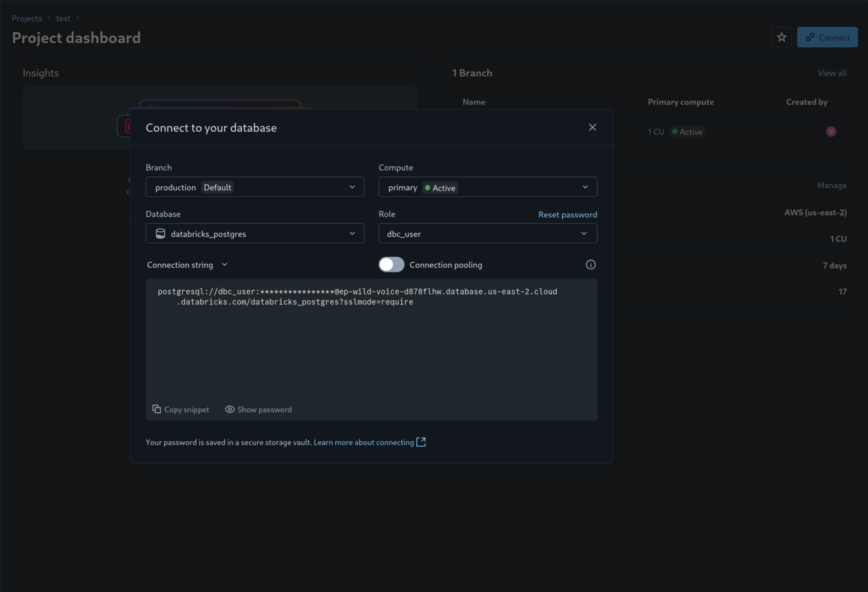Open Learn more about connecting link

tap(364, 442)
